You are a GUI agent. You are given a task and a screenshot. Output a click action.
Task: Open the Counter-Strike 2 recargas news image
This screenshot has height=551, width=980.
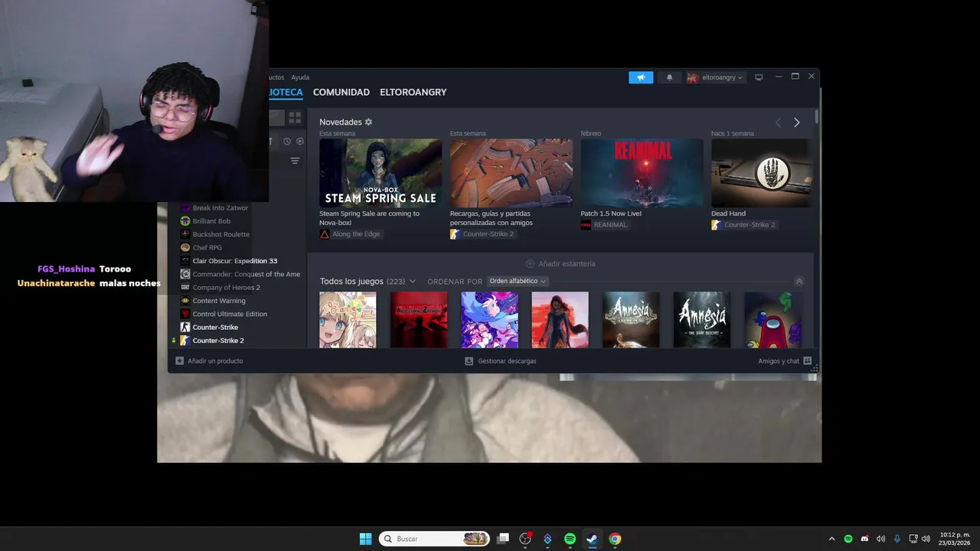pos(511,173)
